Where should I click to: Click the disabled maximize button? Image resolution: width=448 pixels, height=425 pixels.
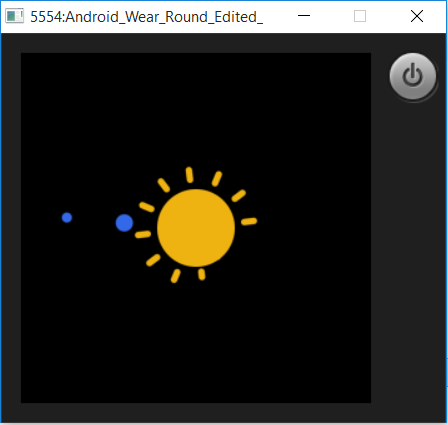[360, 16]
